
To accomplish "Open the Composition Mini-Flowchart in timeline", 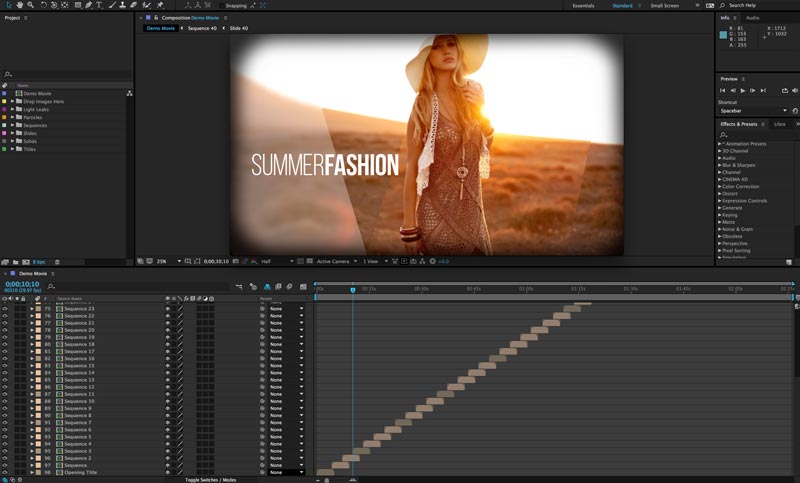I will pos(239,287).
